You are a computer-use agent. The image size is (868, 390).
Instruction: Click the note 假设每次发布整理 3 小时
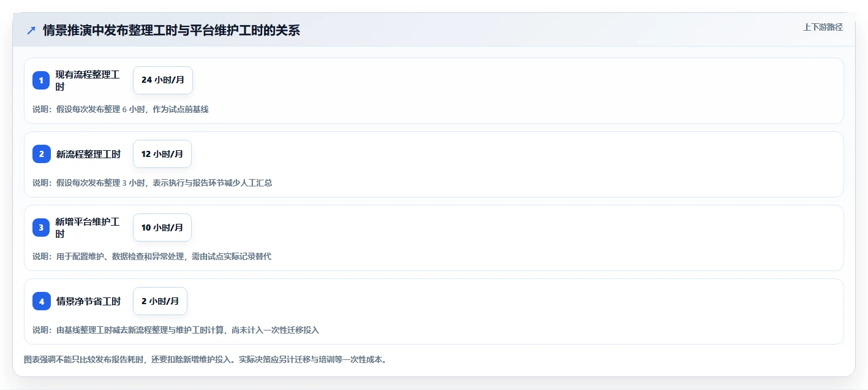click(152, 183)
